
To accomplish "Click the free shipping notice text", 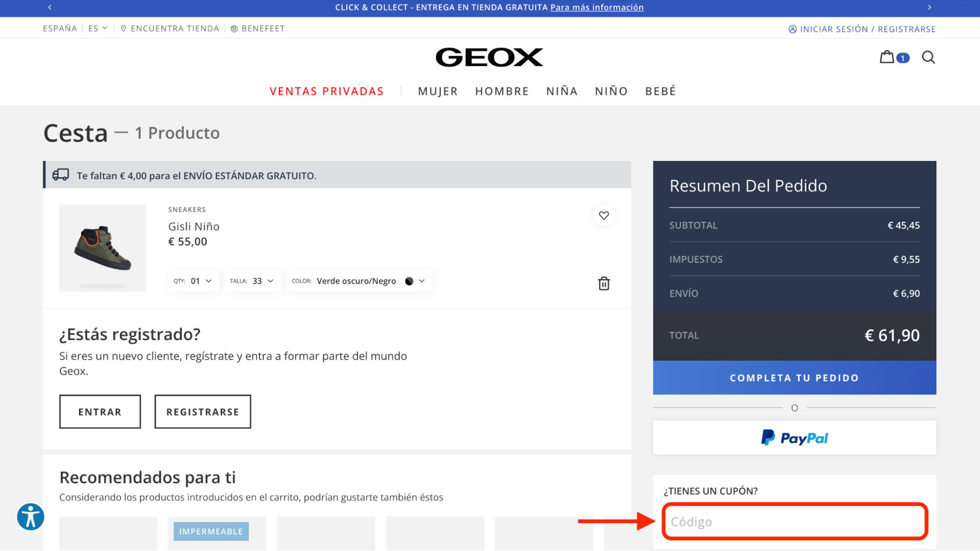I will click(x=197, y=176).
